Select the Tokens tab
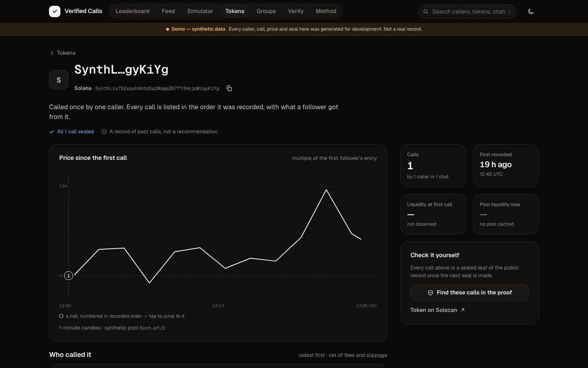The width and height of the screenshot is (588, 368). 235,11
